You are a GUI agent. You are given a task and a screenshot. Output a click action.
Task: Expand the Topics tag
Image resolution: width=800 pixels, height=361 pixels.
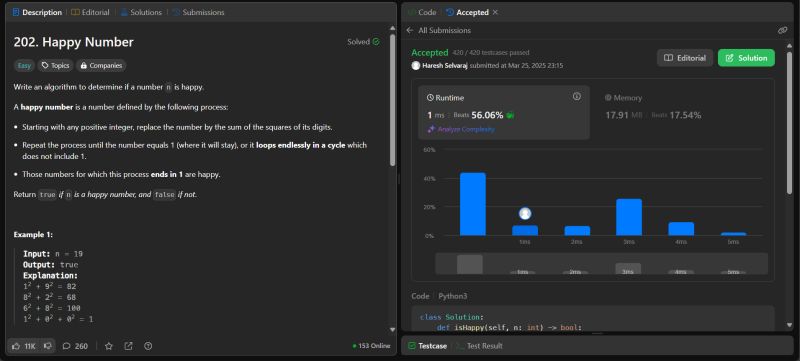[x=55, y=65]
